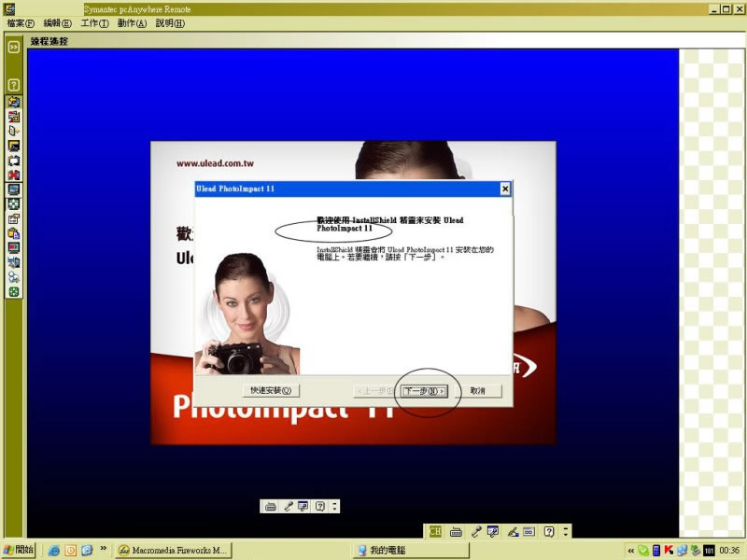Click the blue circles cluster icon in sidebar
This screenshot has height=560, width=747.
[13, 277]
